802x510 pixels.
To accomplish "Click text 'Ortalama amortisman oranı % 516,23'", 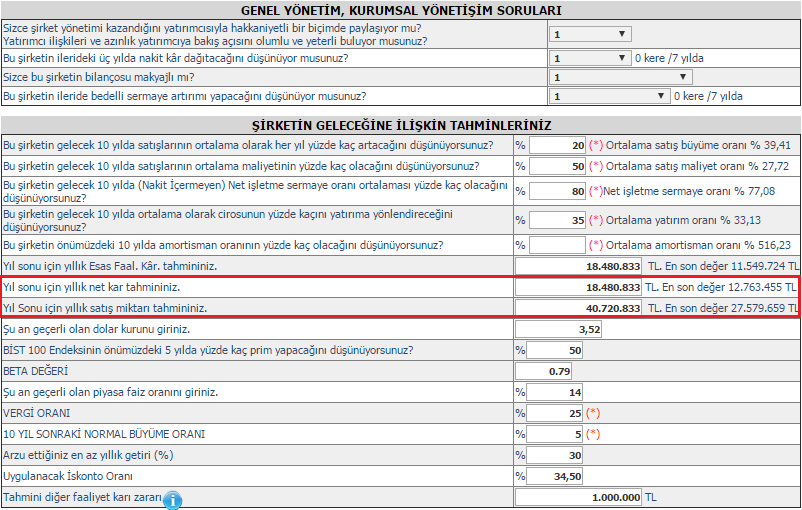I will coord(699,245).
